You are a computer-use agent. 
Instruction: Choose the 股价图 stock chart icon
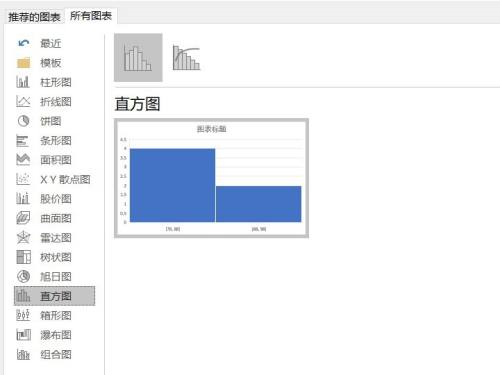(x=23, y=199)
